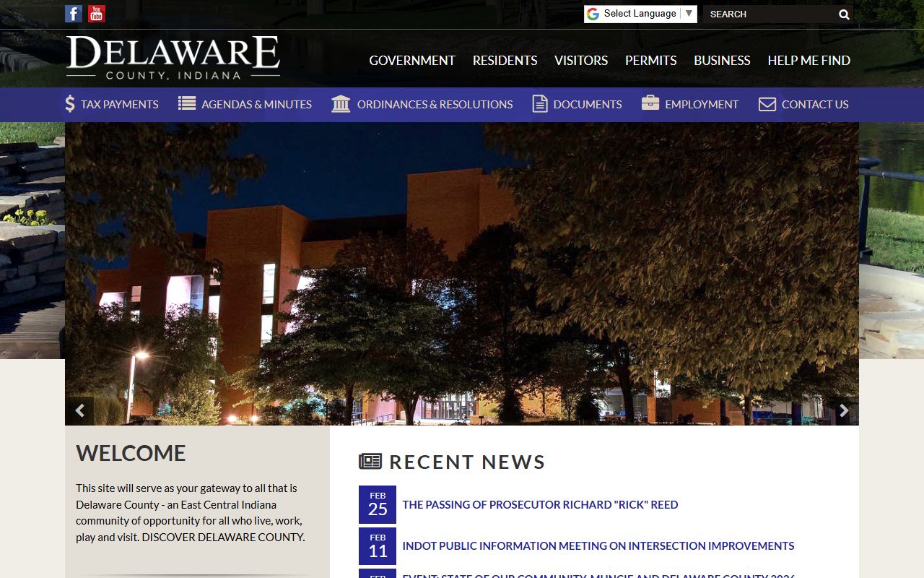Open the Help Me Find menu
The image size is (924, 578).
[x=808, y=61]
